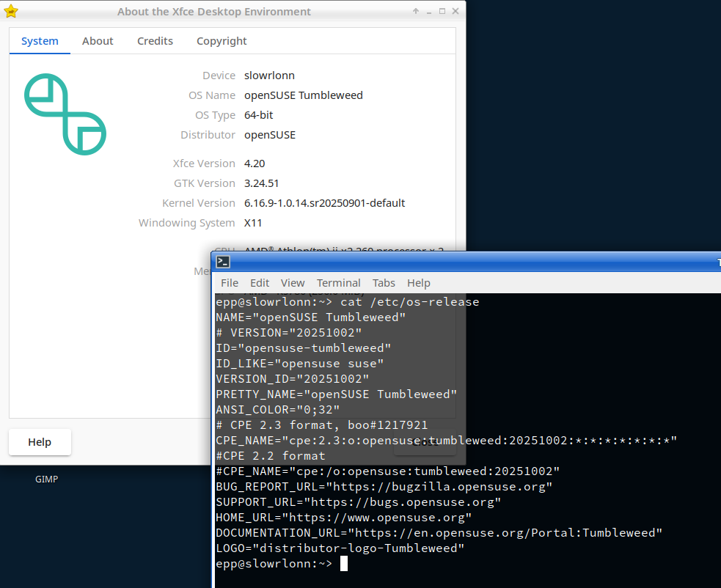This screenshot has width=721, height=588.
Task: Open the Terminal menu in the menu bar
Action: point(338,283)
